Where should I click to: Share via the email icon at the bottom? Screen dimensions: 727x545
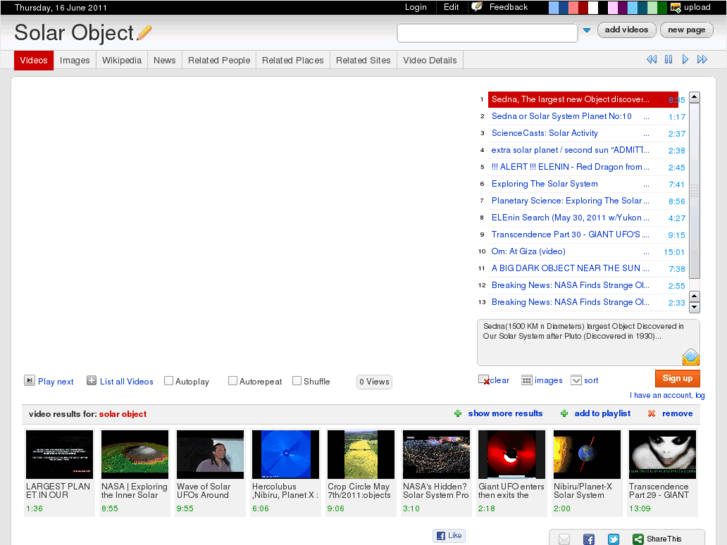coord(564,539)
